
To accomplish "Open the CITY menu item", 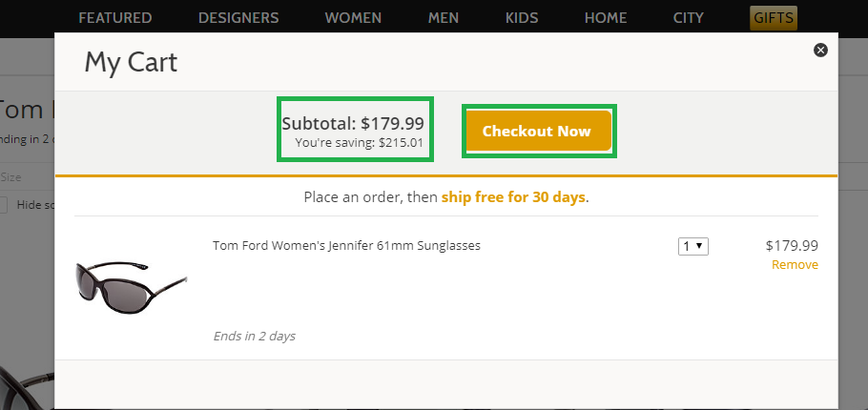I will coord(688,18).
